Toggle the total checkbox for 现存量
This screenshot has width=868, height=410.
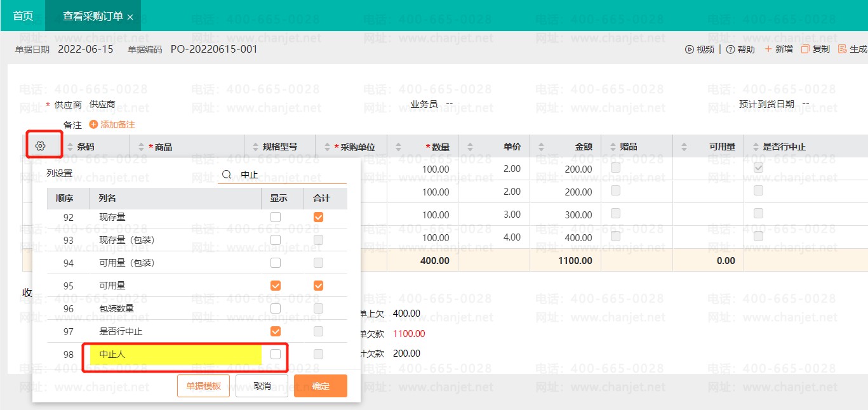318,217
